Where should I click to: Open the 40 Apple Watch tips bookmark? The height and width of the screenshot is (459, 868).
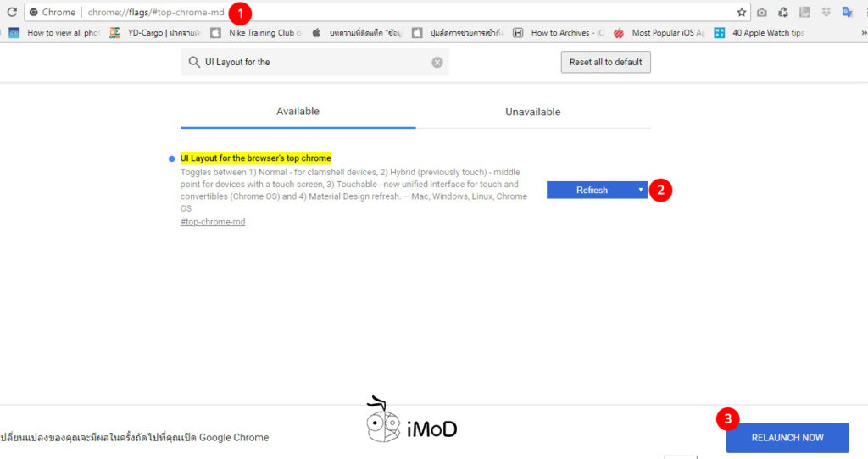coord(759,33)
